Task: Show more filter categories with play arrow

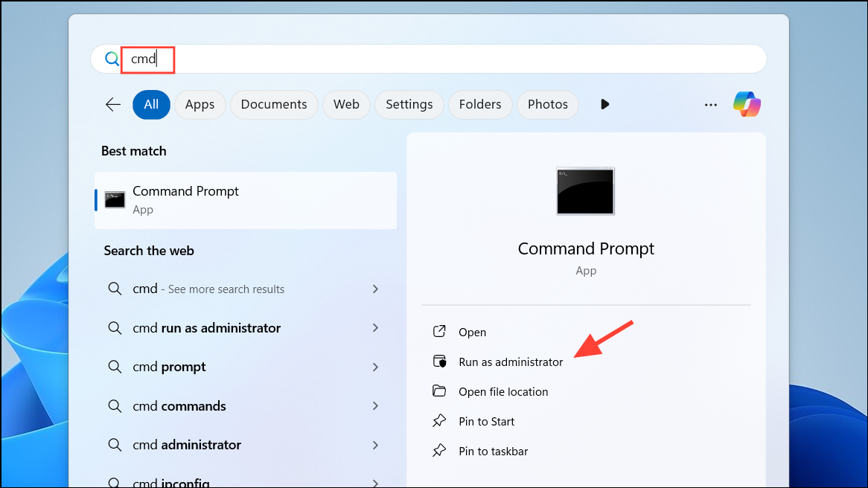Action: (x=604, y=104)
